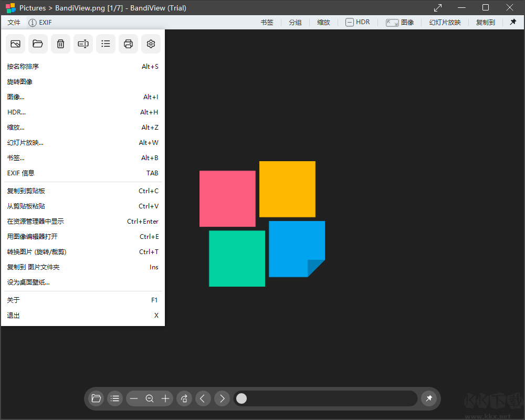Screen dimensions: 525x420
Task: Choose 从剪贴板粘贴 from the menu
Action: [x=83, y=206]
